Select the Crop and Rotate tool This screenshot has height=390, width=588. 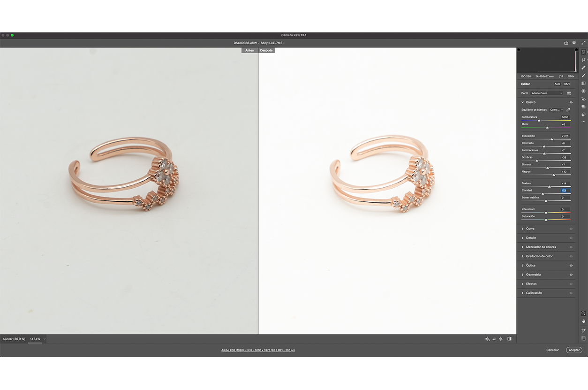pyautogui.click(x=583, y=60)
